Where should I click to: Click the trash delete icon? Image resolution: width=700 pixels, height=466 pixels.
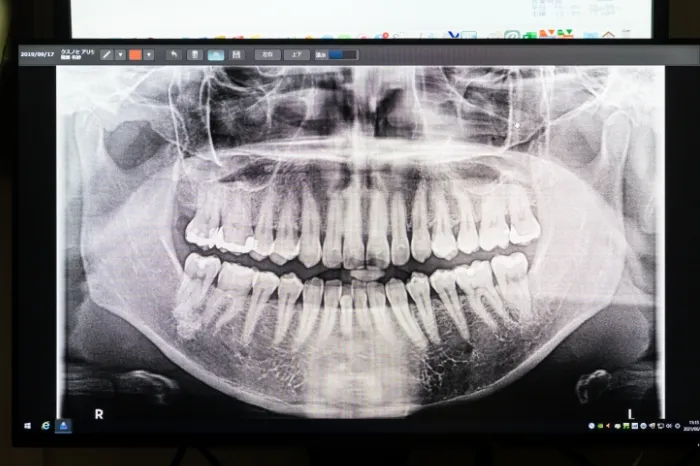click(x=195, y=54)
